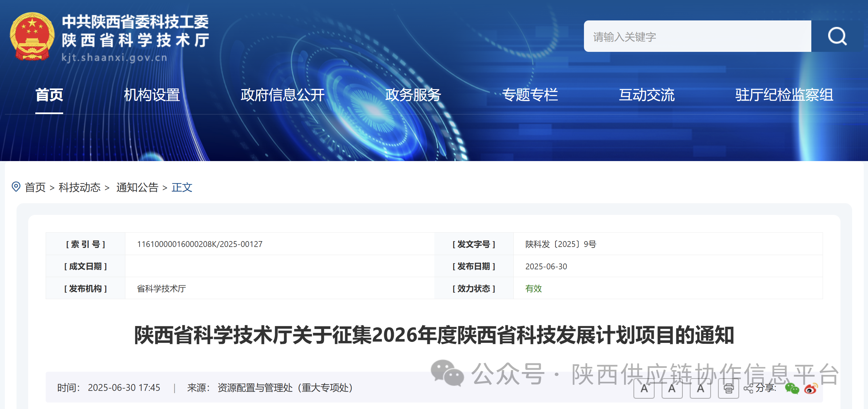Focus the 请输入关键字 search field

click(x=697, y=36)
